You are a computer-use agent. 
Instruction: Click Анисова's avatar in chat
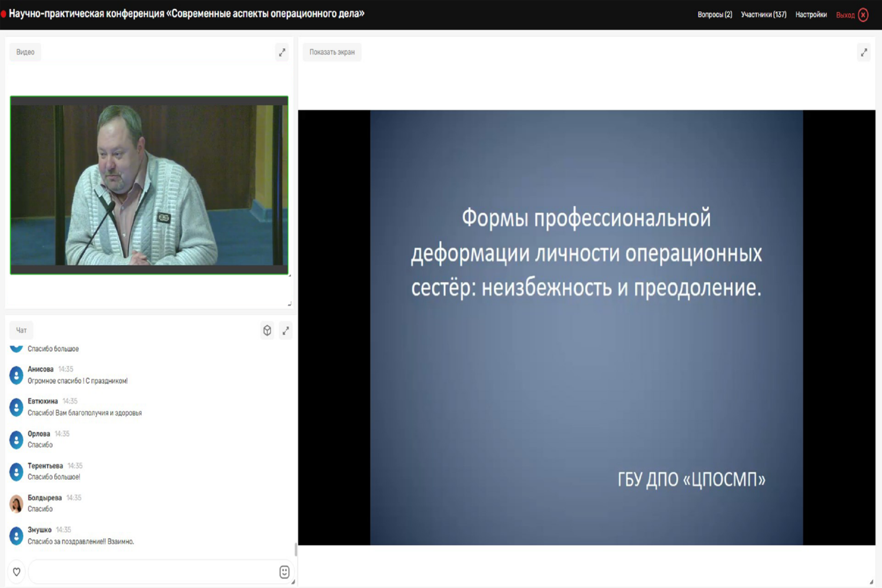[16, 375]
